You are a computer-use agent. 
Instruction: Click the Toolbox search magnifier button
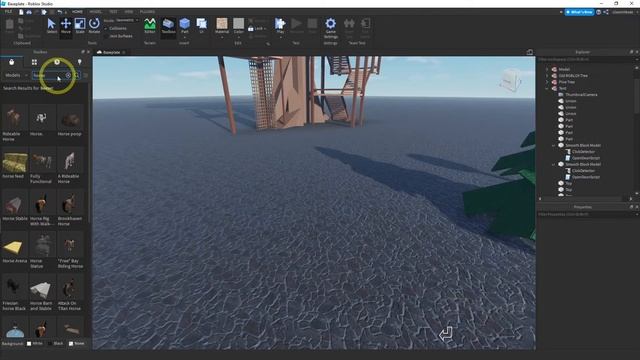76,75
